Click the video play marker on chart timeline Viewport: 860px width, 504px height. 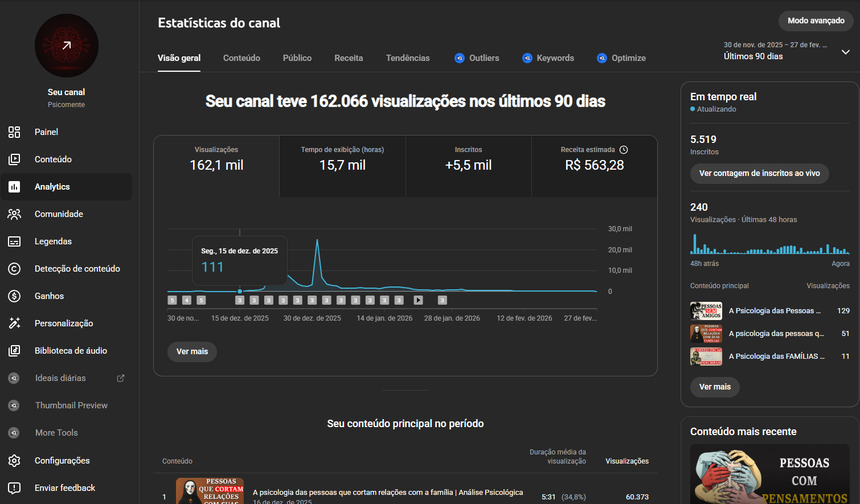[418, 300]
